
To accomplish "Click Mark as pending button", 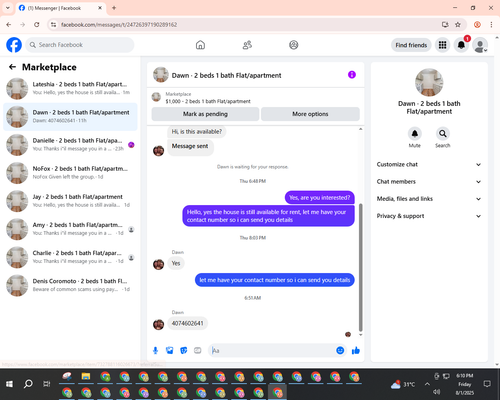I will (x=205, y=114).
